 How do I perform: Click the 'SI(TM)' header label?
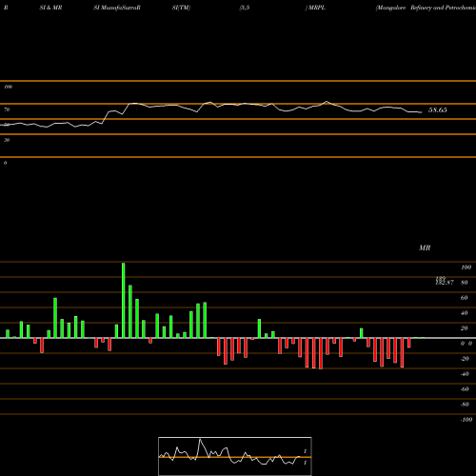[x=181, y=8]
